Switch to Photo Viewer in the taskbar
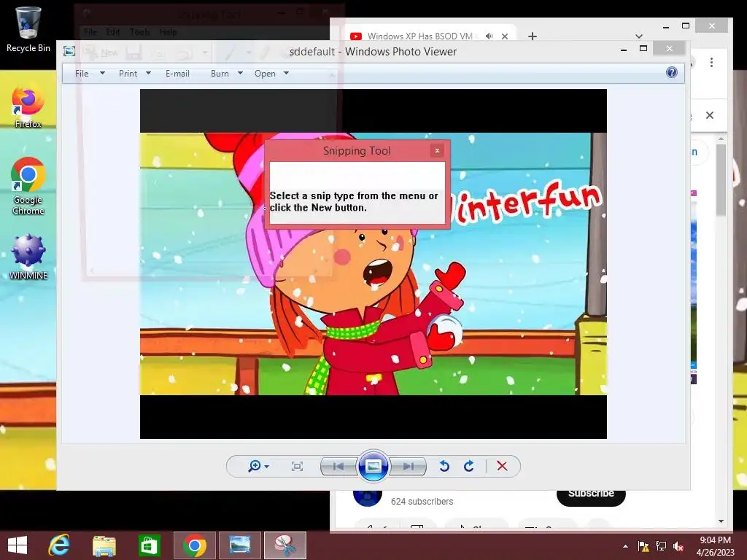Screen dimensions: 747x560 (239, 545)
